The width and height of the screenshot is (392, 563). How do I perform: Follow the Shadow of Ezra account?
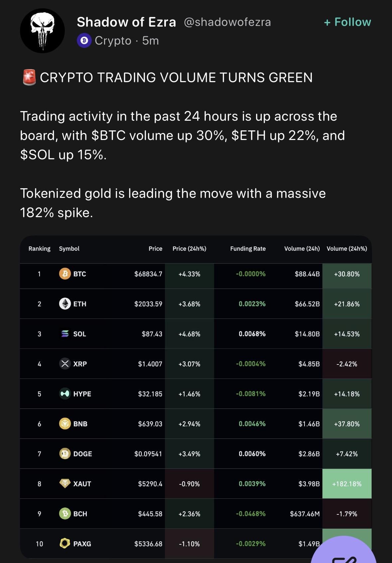tap(347, 22)
